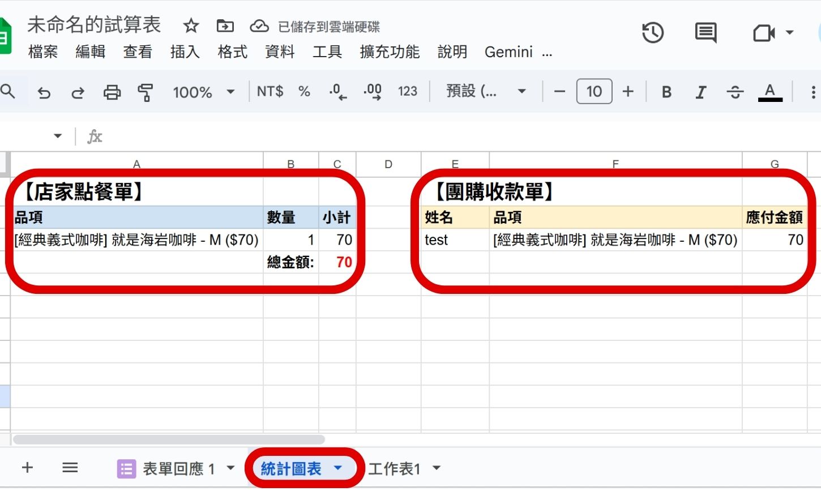The width and height of the screenshot is (821, 504).
Task: Open the text color picker
Action: (769, 92)
